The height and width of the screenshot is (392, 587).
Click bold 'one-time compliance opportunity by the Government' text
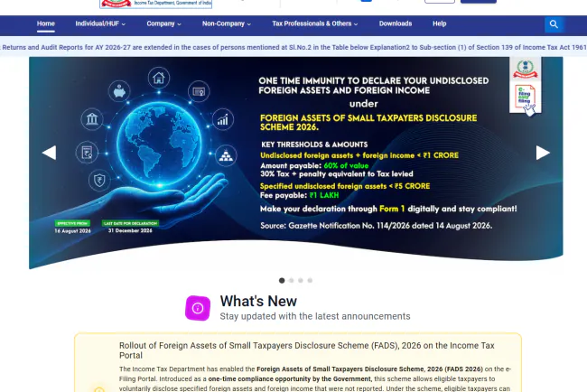click(x=290, y=378)
